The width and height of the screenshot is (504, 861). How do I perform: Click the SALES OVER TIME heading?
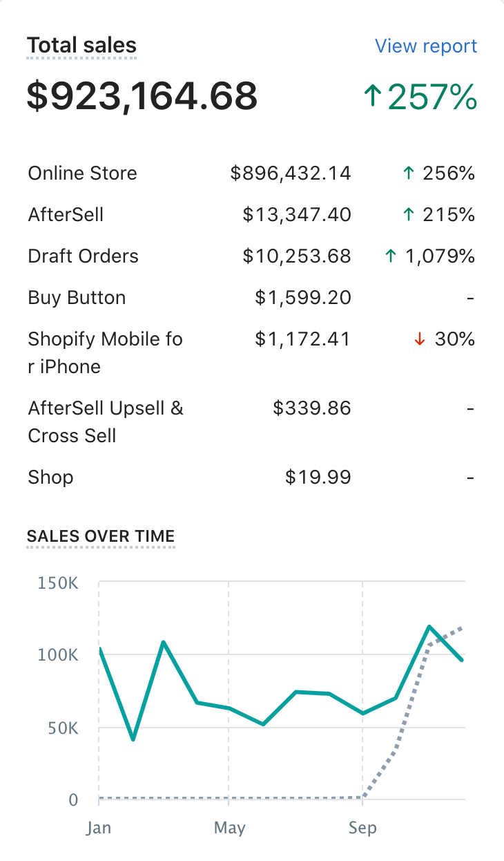click(x=100, y=536)
